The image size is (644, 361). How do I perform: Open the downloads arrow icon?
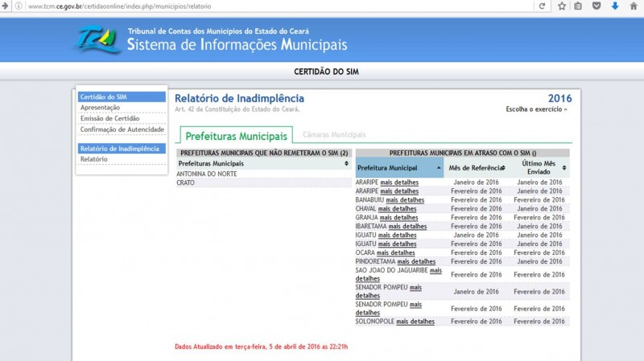(x=615, y=6)
